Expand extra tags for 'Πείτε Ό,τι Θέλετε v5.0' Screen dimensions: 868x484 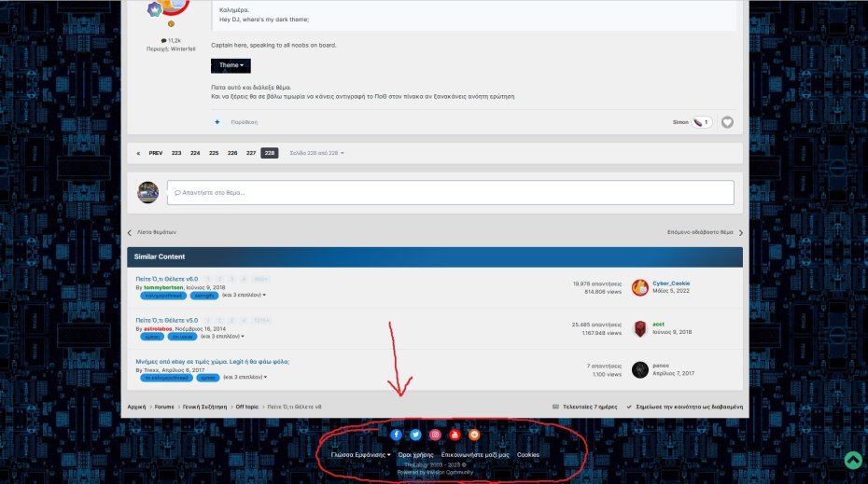pos(222,337)
